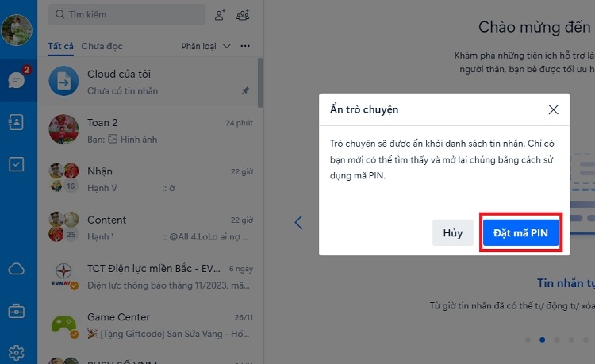Click the Đặt mã PIN button
Image resolution: width=595 pixels, height=364 pixels.
[520, 232]
